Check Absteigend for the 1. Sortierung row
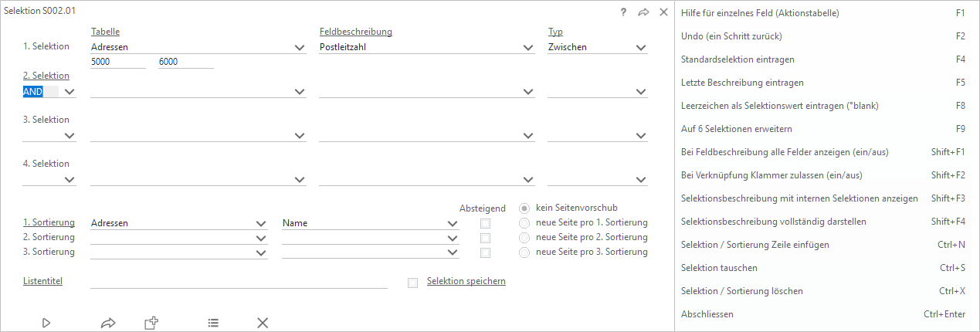This screenshot has width=980, height=332. click(485, 223)
